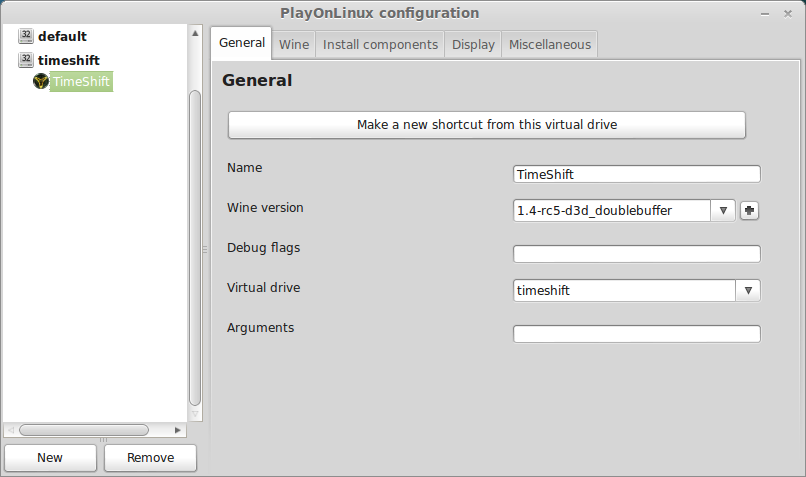Screen dimensions: 806x477
Task: Click the tree horizontal scrollbar thumb
Action: pyautogui.click(x=84, y=430)
